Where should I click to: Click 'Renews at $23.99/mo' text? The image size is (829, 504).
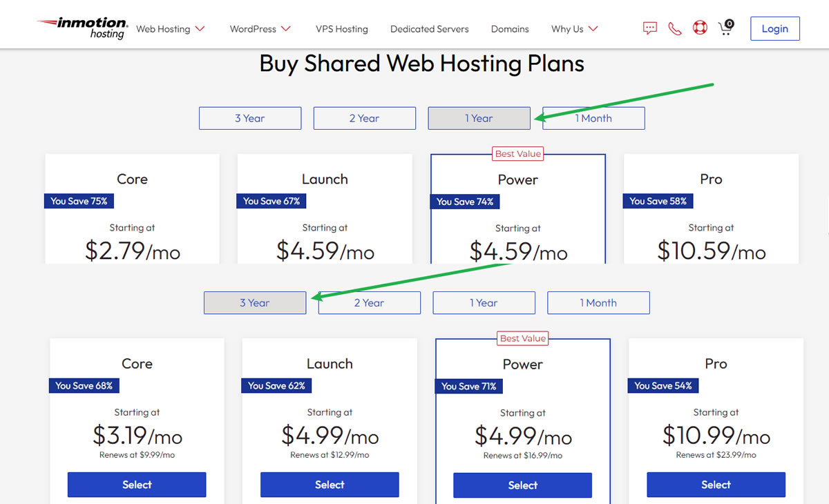[716, 455]
